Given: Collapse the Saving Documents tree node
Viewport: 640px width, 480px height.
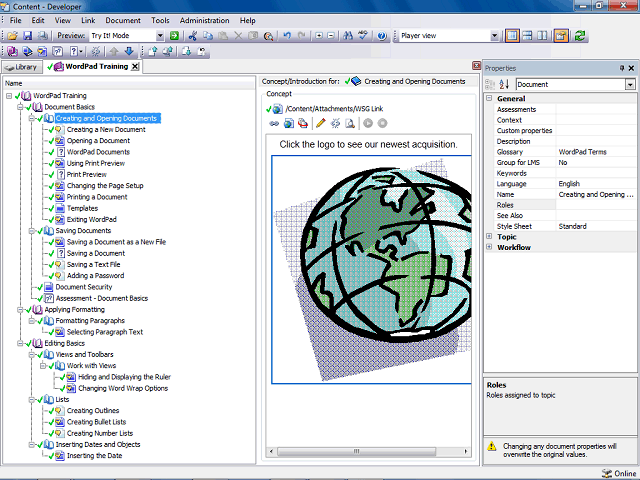Looking at the screenshot, I should coord(31,231).
